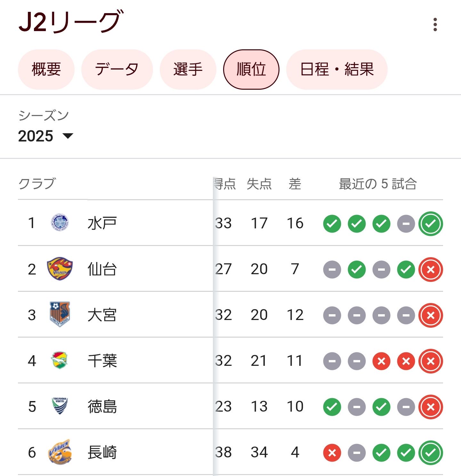This screenshot has width=461, height=476.
Task: Select the 順位 standings tab
Action: [x=251, y=69]
